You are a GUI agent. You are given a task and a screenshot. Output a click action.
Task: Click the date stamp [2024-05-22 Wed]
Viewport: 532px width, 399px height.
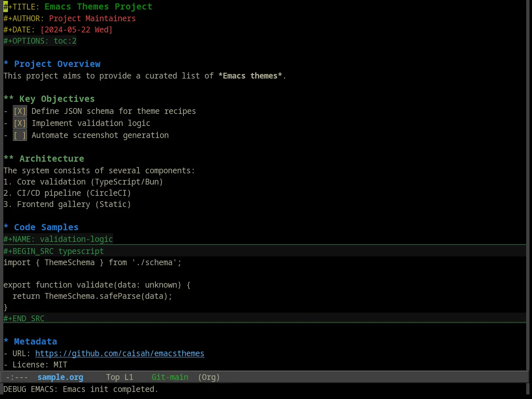coord(76,30)
